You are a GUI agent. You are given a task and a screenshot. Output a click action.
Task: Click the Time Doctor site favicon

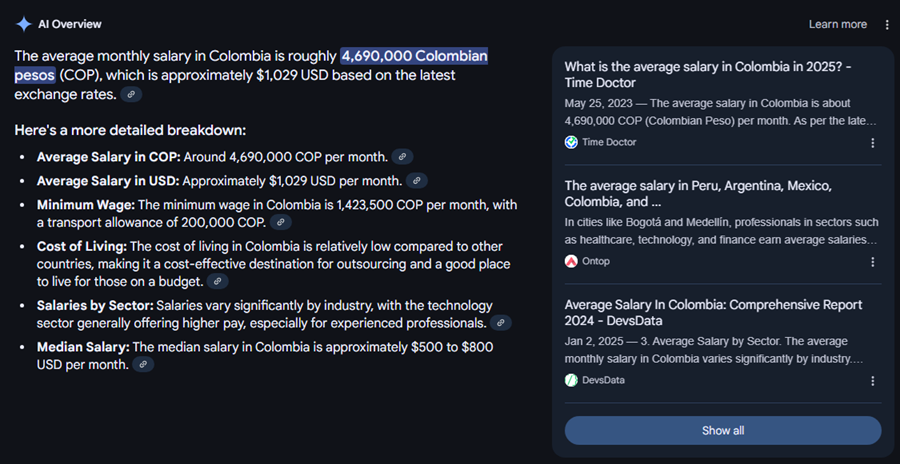click(x=571, y=142)
